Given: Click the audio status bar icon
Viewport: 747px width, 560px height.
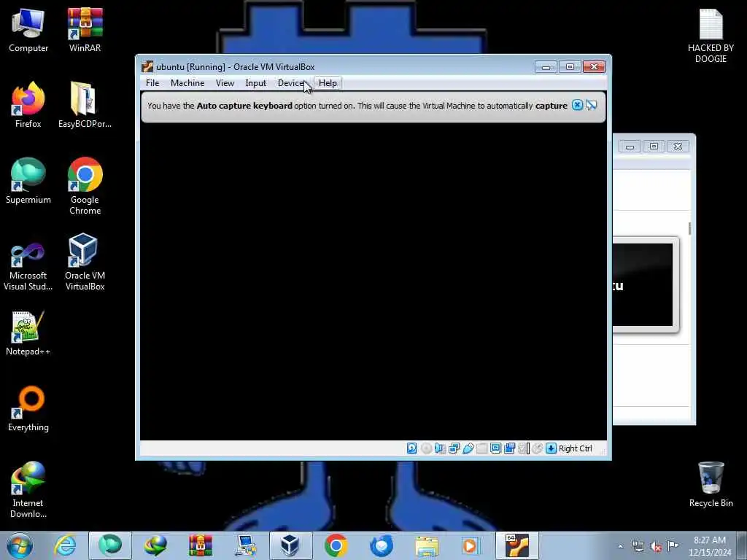Looking at the screenshot, I should (440, 448).
